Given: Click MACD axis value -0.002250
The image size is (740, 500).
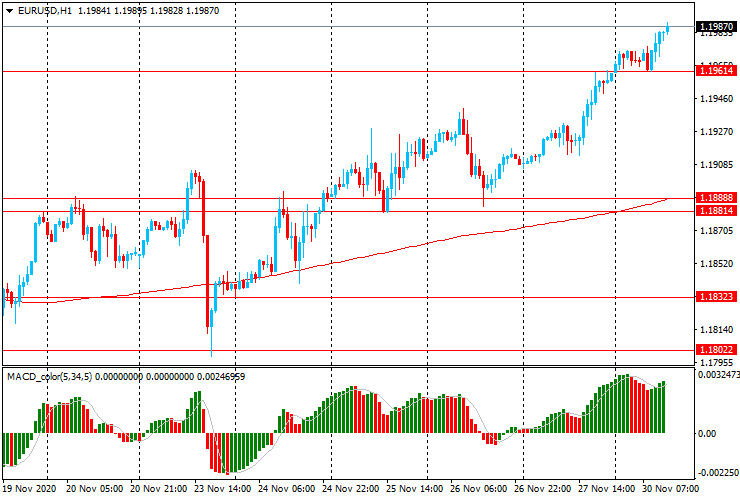Looking at the screenshot, I should coord(718,473).
